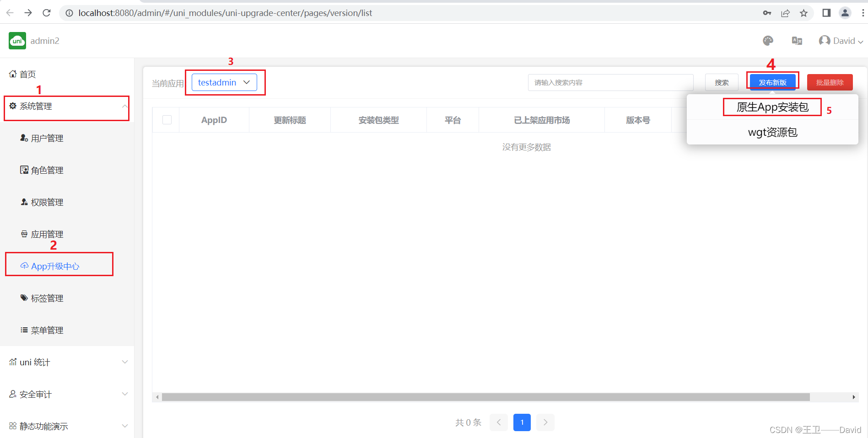
Task: Go to 首页 in the sidebar
Action: tap(67, 74)
